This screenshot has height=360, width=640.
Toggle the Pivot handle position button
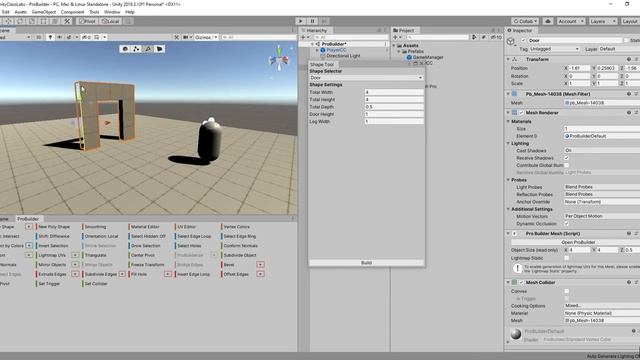87,21
